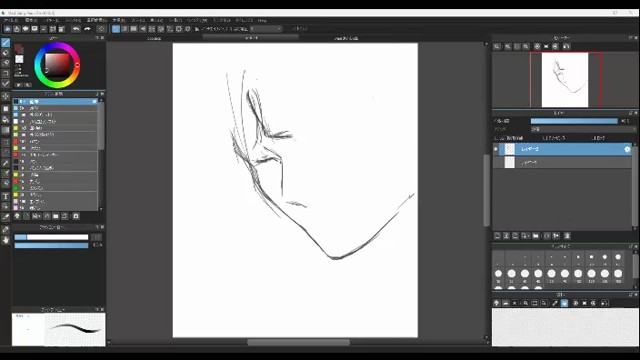
Task: Click the cloud save toolbar icon
Action: click(x=25, y=29)
